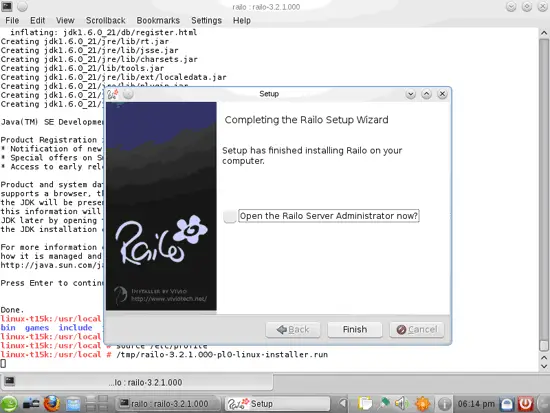Launch the system devices icon in taskbar
This screenshot has width=550, height=413.
[x=31, y=404]
